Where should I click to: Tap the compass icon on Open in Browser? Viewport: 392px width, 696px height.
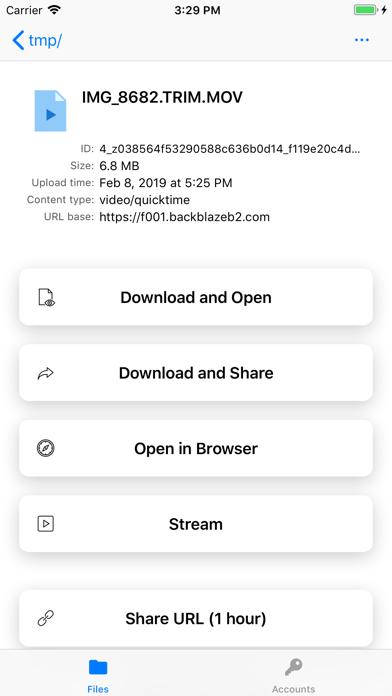point(45,448)
